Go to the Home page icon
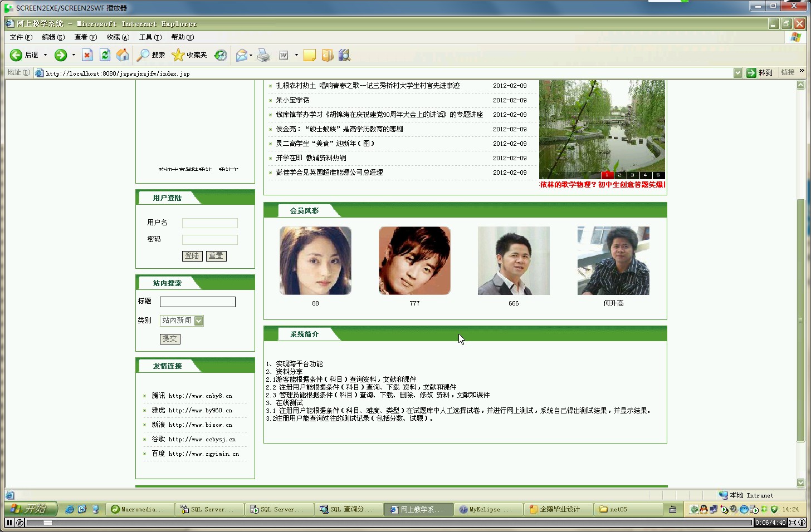Viewport: 811px width, 532px height. tap(123, 55)
